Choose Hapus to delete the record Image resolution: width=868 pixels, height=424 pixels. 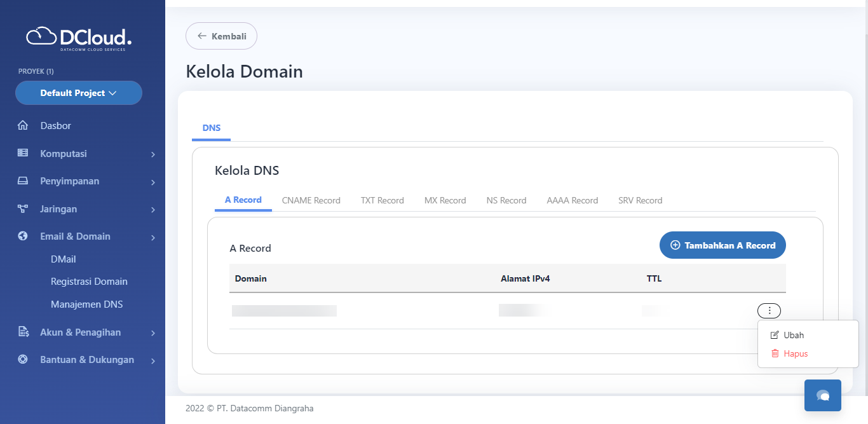795,353
